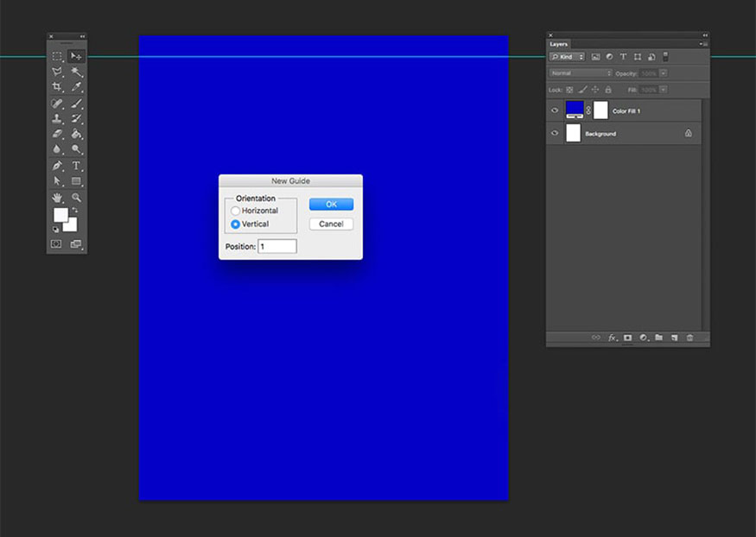This screenshot has height=537, width=756.
Task: Select the Healing Brush tool
Action: point(57,104)
